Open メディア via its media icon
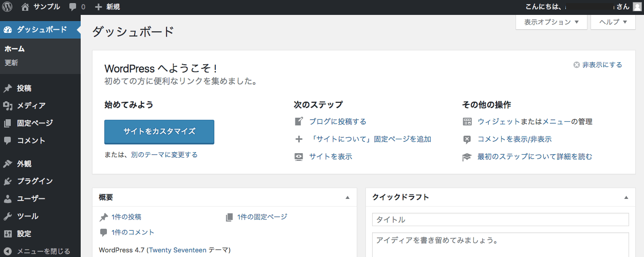 (x=8, y=106)
